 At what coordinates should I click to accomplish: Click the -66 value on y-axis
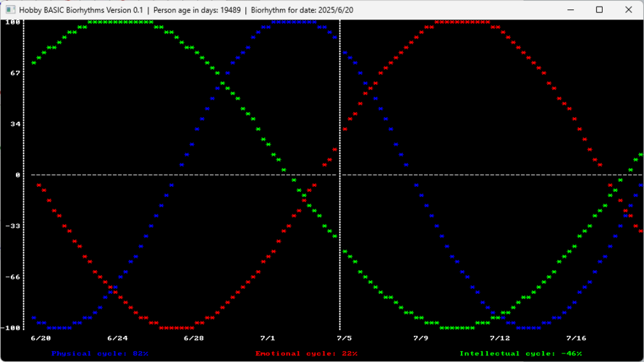(x=13, y=277)
